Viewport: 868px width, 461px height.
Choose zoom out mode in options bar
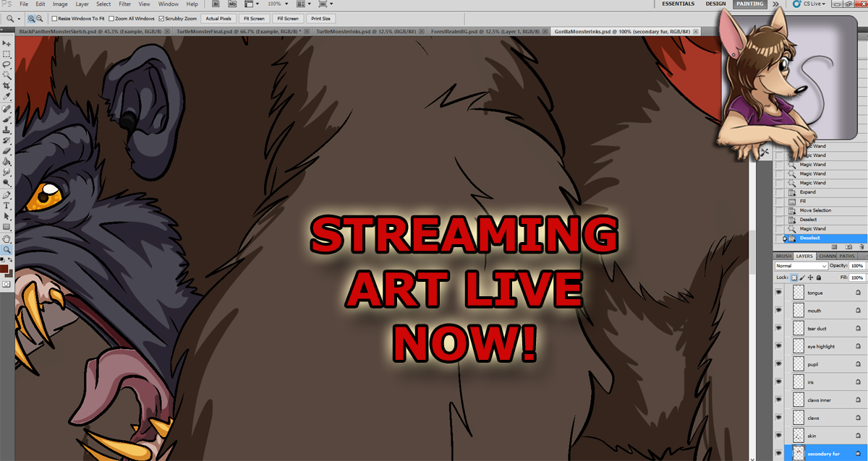point(40,18)
